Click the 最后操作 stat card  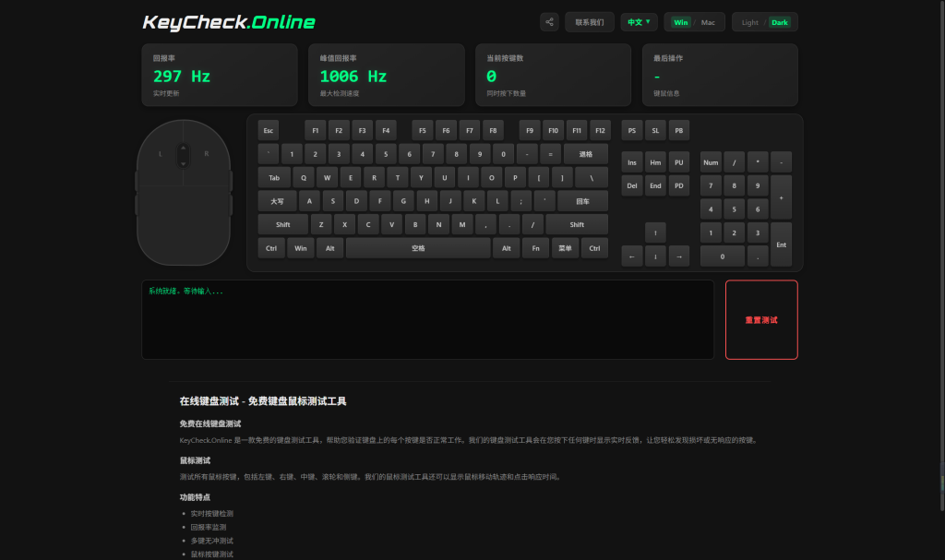(x=720, y=75)
